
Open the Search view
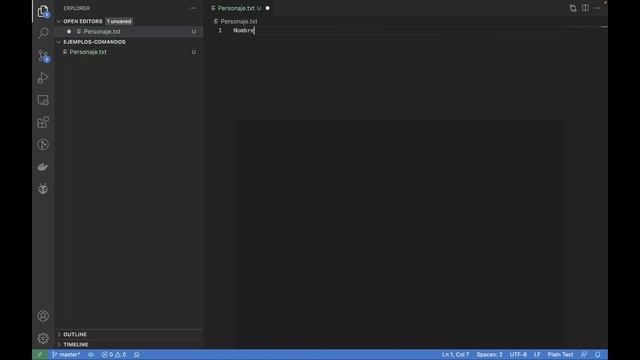[x=43, y=33]
